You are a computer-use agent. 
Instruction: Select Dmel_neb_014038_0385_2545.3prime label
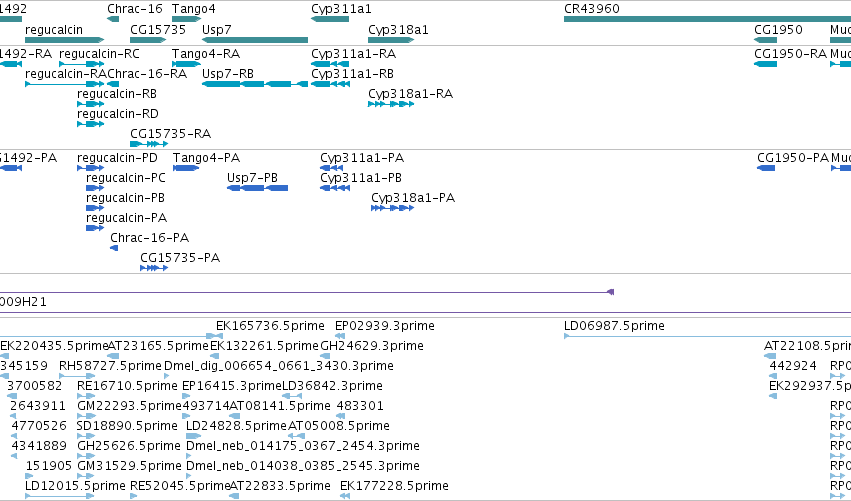click(303, 466)
